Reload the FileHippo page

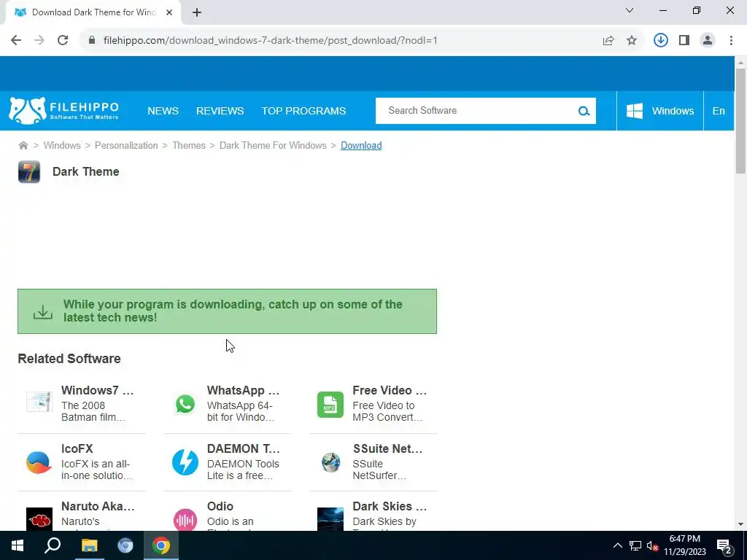tap(63, 41)
